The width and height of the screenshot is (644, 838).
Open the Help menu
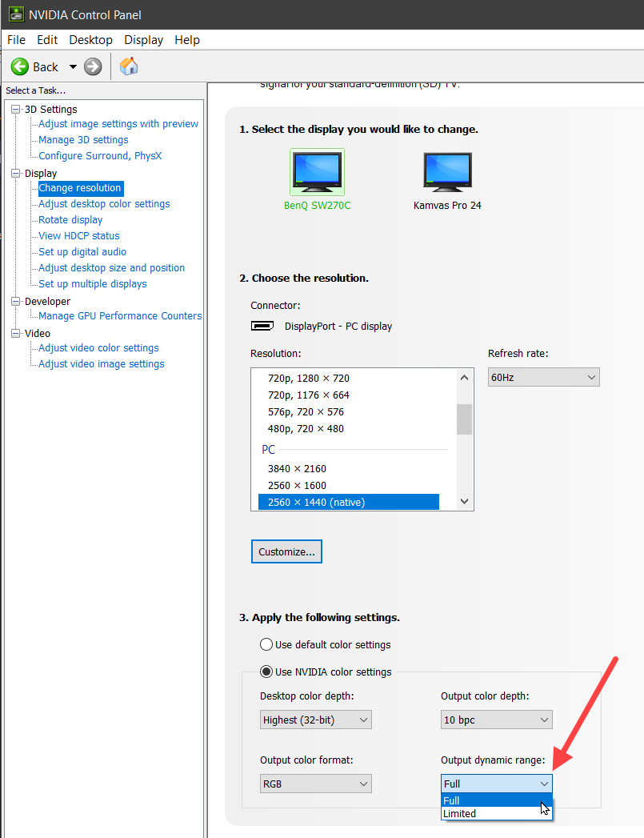187,40
